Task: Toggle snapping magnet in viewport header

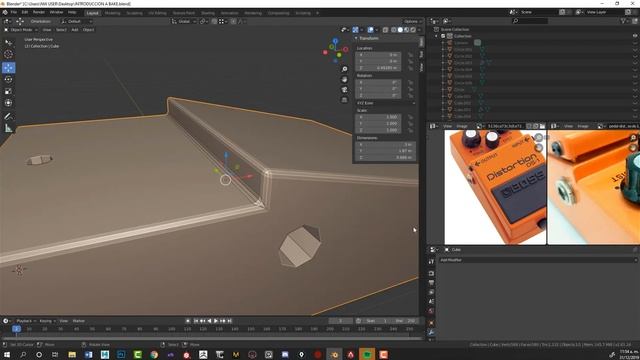Action: (214, 21)
